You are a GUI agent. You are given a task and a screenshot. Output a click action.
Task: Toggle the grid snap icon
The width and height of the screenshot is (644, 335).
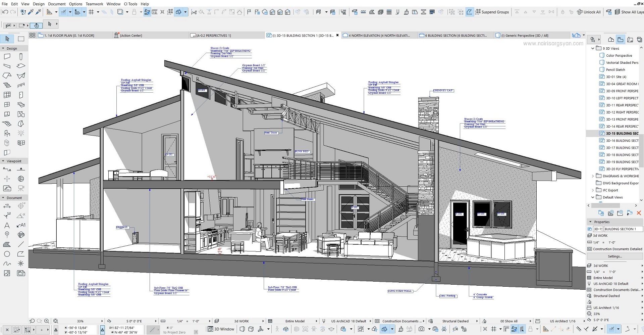[x=91, y=12]
